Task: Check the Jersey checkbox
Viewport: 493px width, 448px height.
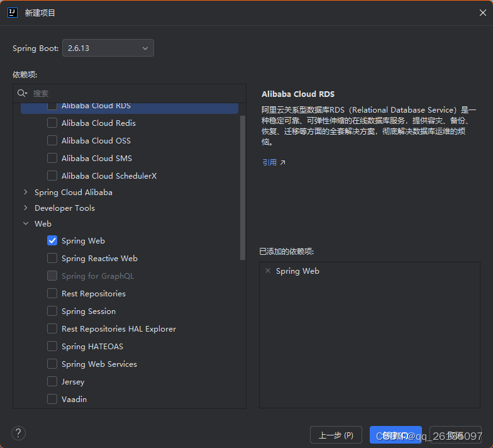Action: 52,381
